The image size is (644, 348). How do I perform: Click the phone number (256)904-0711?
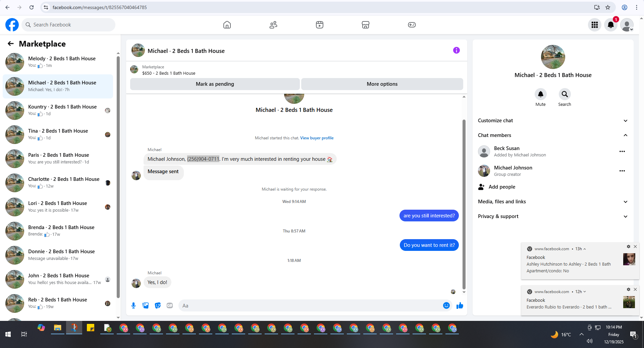click(203, 159)
